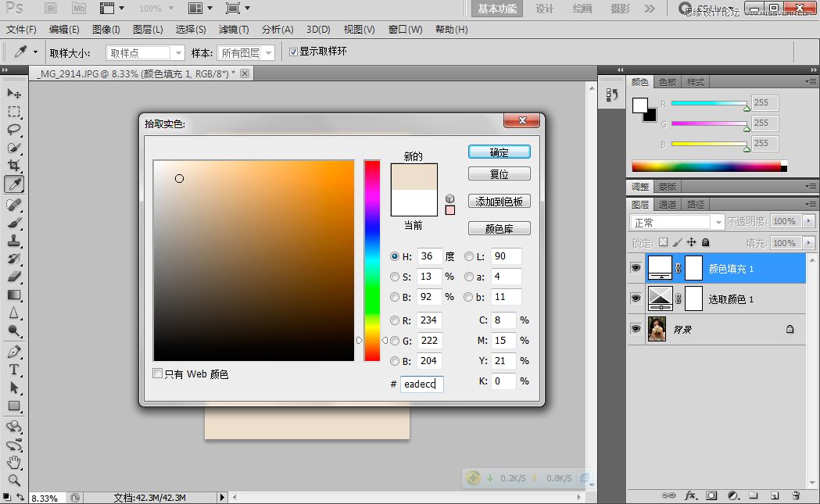The height and width of the screenshot is (504, 820).
Task: Open the blend mode dropdown 正常
Action: coord(677,222)
